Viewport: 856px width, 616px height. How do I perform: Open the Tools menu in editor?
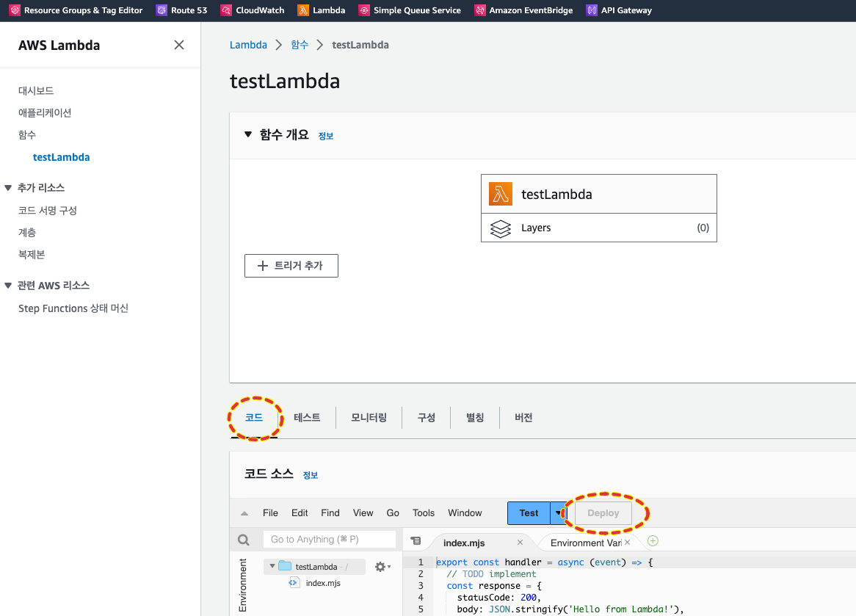coord(424,512)
